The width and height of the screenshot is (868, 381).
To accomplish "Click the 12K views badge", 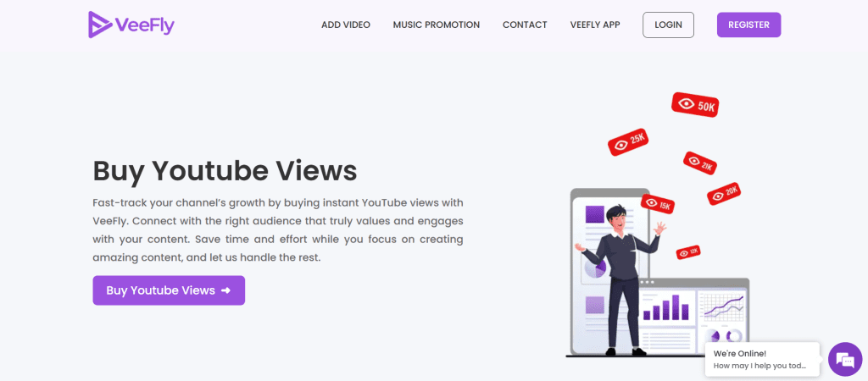I will point(688,252).
